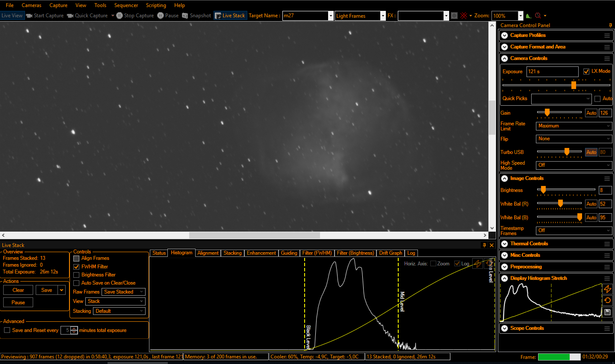The height and width of the screenshot is (364, 615).
Task: Click the Snapshot camera icon
Action: pos(185,16)
